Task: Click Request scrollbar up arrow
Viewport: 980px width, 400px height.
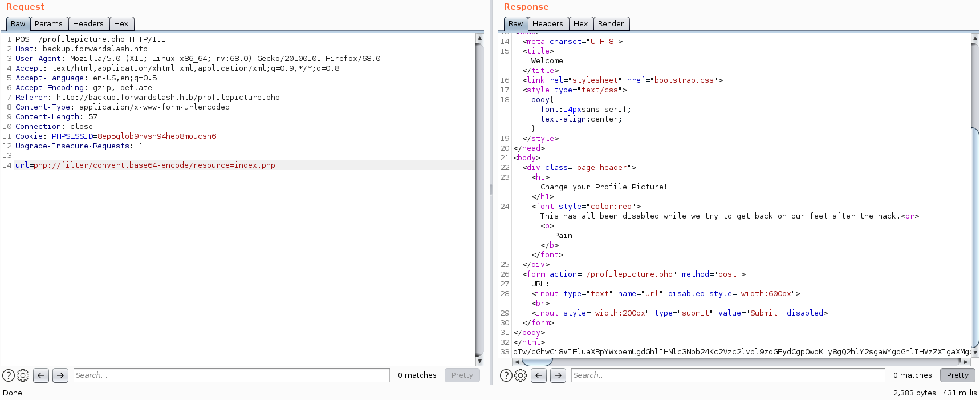Action: (479, 38)
